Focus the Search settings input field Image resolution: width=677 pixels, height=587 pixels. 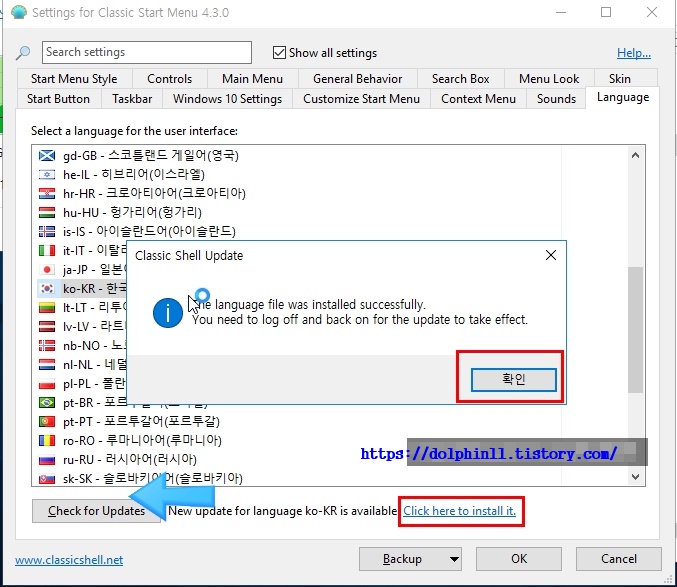(x=147, y=52)
